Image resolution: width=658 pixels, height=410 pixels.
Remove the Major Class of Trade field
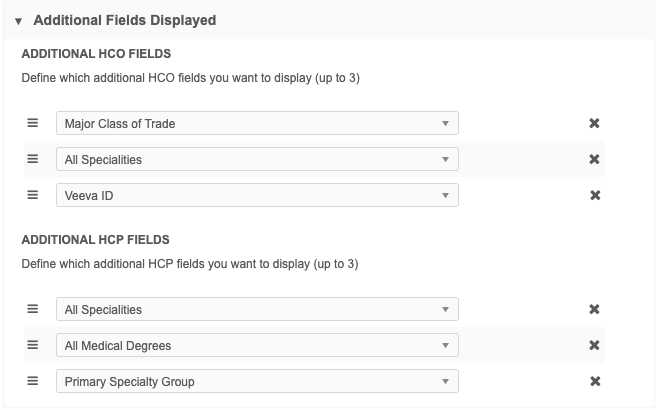click(x=594, y=123)
